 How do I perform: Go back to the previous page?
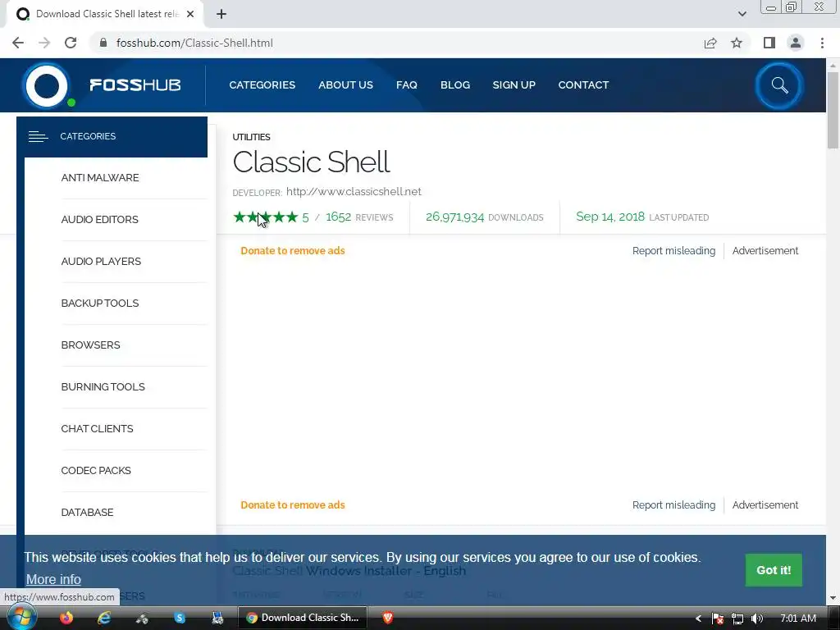[x=18, y=43]
